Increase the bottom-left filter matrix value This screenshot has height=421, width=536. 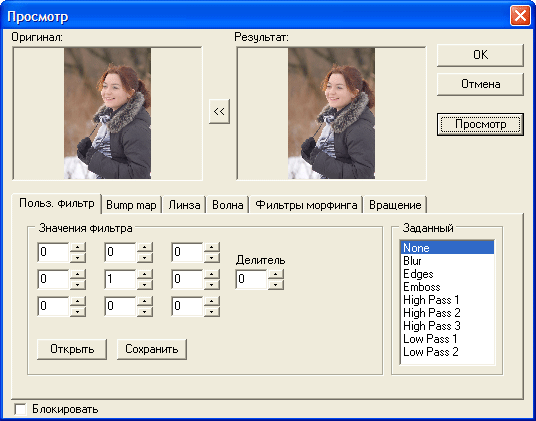coord(78,301)
